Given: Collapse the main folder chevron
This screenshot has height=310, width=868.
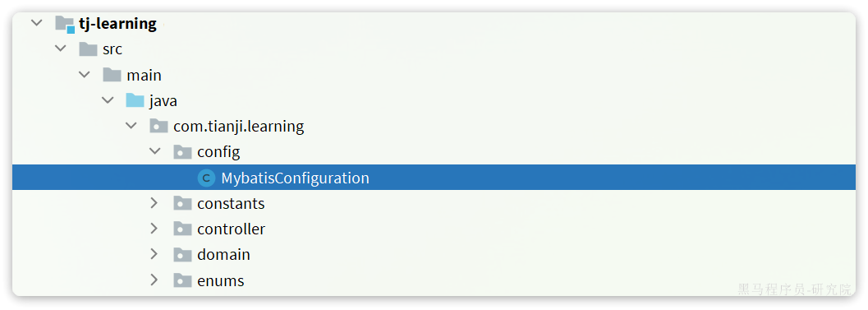Looking at the screenshot, I should coord(84,75).
